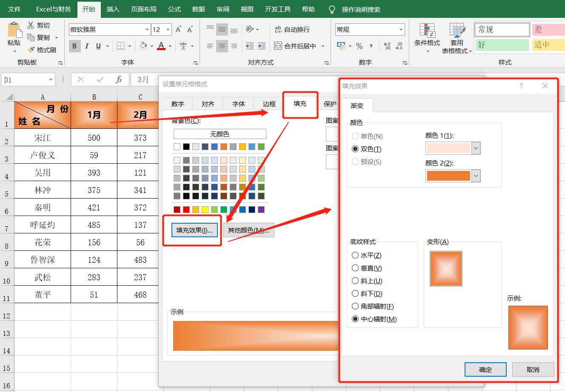The width and height of the screenshot is (565, 392).
Task: Switch to the 渐变 tab
Action: pyautogui.click(x=358, y=105)
